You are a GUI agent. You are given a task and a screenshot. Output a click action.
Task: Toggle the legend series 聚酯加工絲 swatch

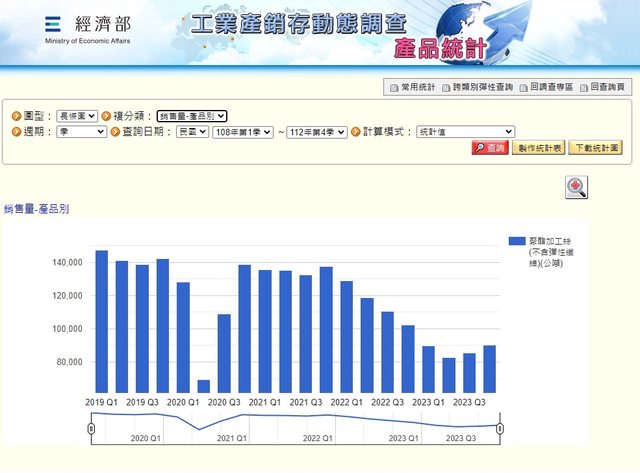pyautogui.click(x=516, y=241)
